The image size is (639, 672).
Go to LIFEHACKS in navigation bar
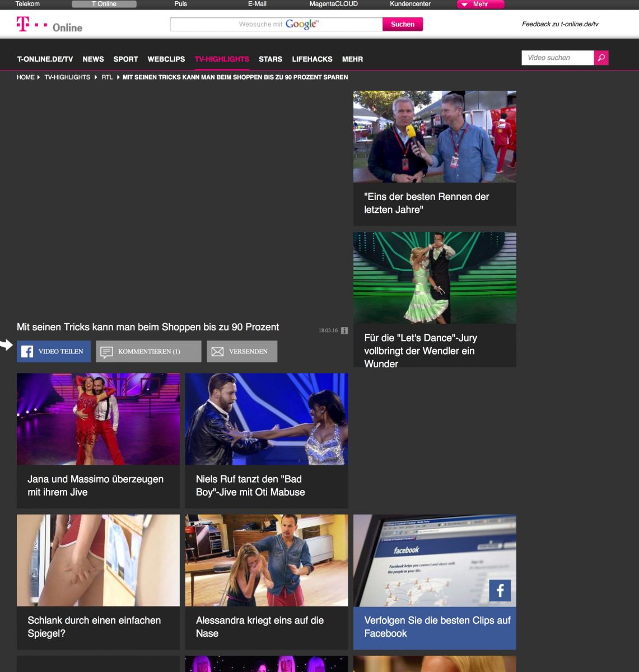312,59
